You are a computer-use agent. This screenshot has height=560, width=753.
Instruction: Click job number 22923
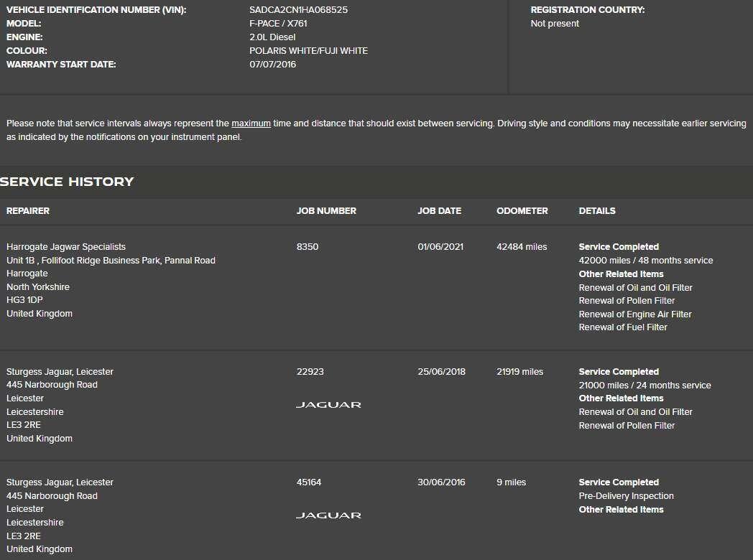coord(310,371)
